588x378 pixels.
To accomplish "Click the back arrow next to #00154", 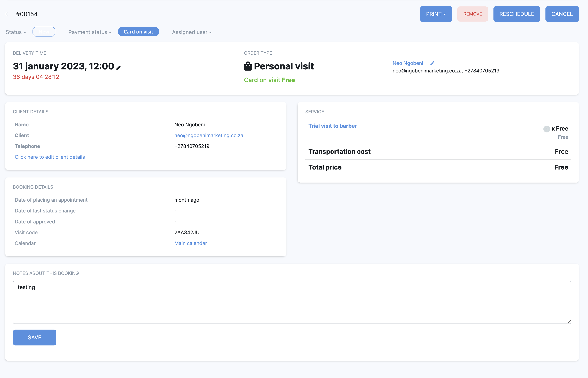I will [x=8, y=14].
